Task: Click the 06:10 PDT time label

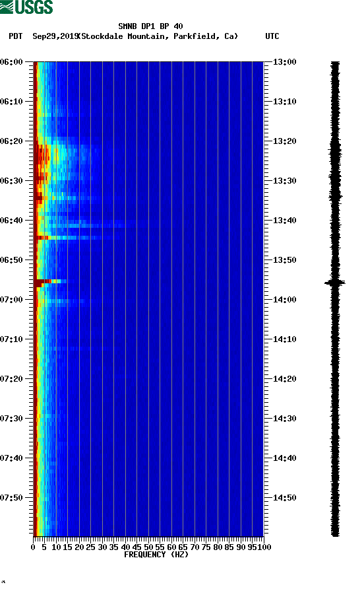Action: [x=11, y=102]
